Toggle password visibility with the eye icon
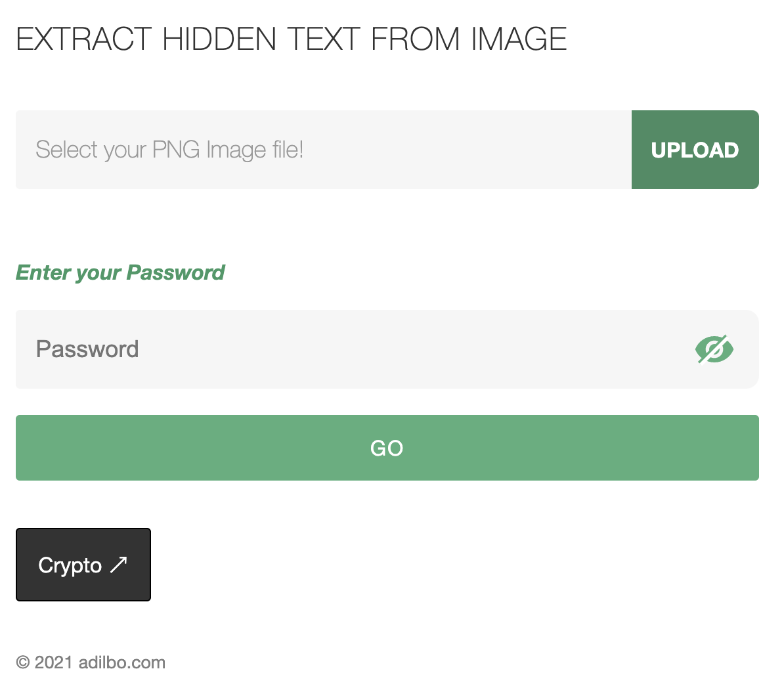784x692 pixels. (714, 349)
